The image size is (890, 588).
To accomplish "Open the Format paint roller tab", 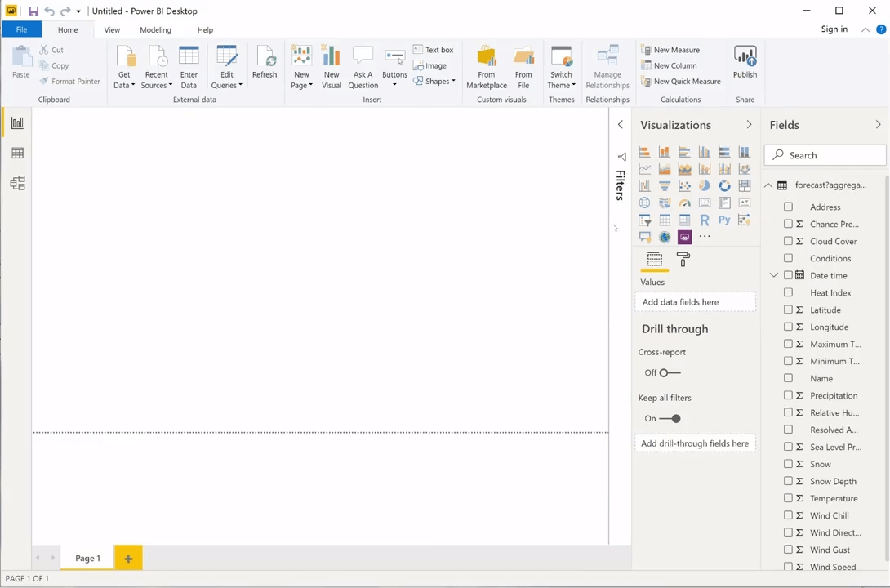I will pos(683,260).
